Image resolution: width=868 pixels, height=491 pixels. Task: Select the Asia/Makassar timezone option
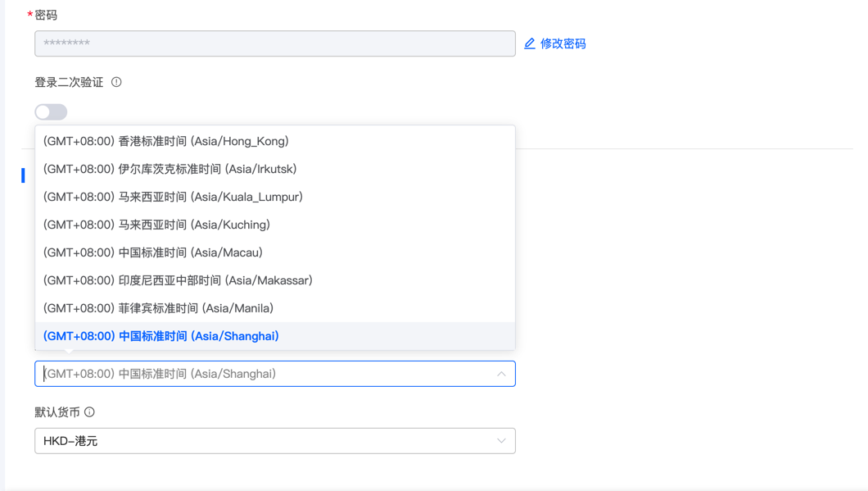coord(178,280)
